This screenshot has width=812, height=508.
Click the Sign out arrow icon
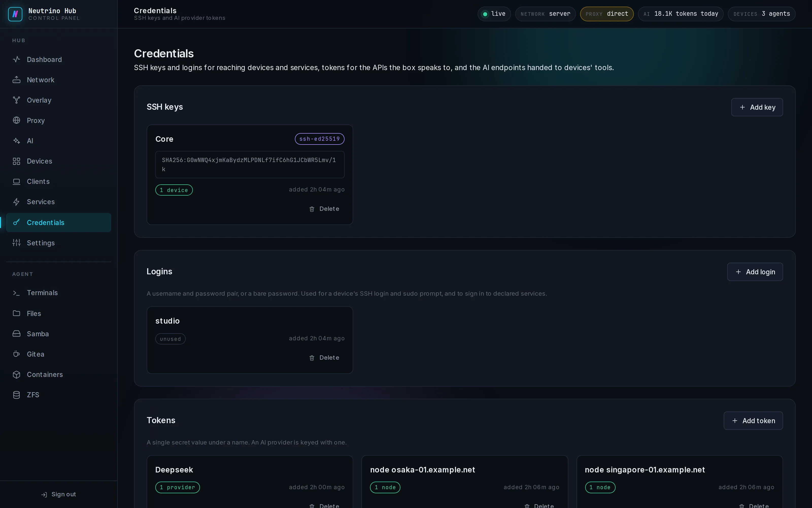tap(44, 495)
